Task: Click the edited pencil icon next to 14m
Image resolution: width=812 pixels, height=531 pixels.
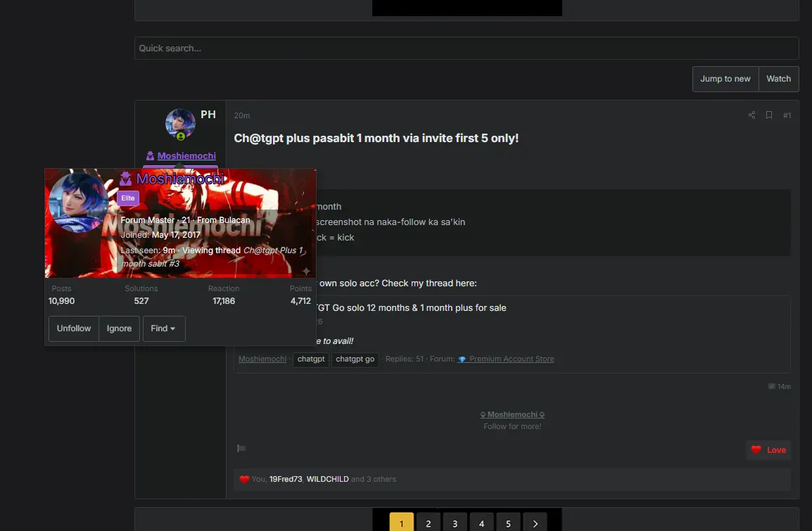Action: pyautogui.click(x=772, y=387)
